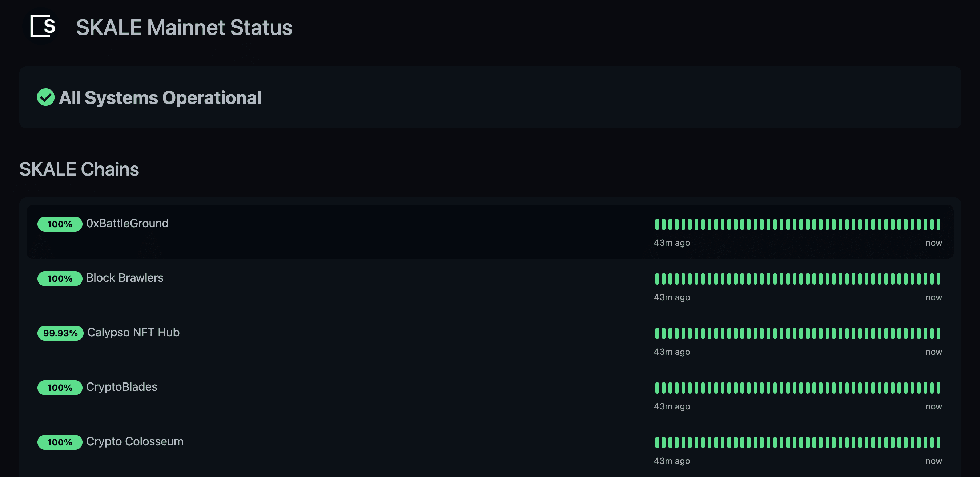This screenshot has height=477, width=980.
Task: Click the last uptime bar for CryptoBlades
Action: [939, 388]
